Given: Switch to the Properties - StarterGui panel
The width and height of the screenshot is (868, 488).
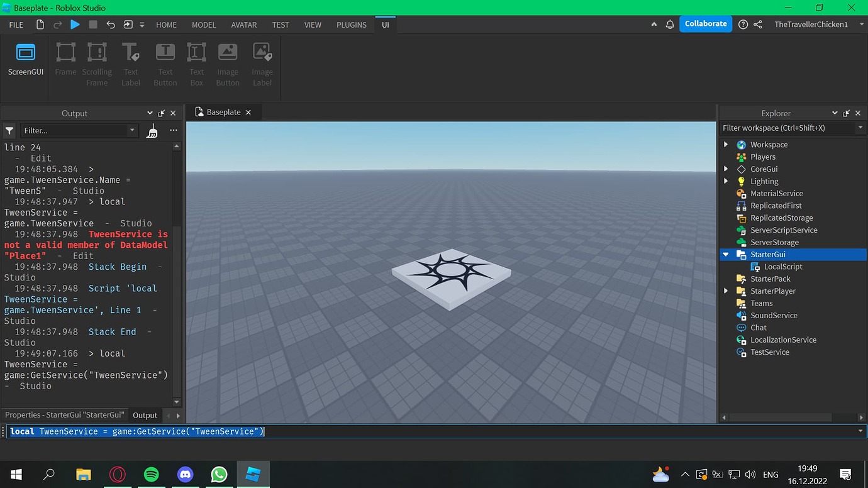Looking at the screenshot, I should click(x=64, y=414).
